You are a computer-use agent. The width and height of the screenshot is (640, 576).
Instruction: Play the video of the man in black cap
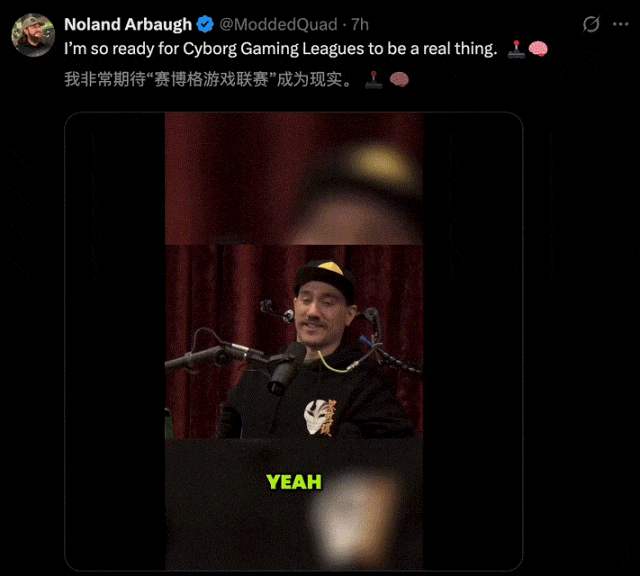pos(294,341)
